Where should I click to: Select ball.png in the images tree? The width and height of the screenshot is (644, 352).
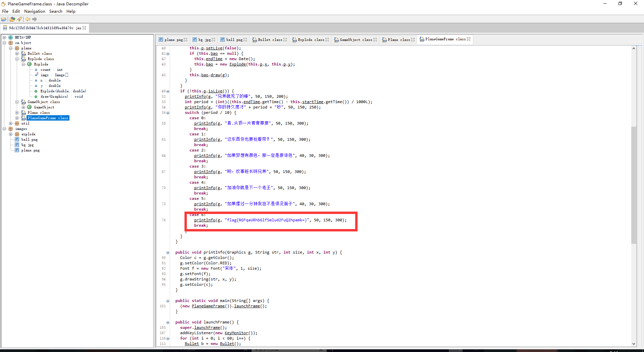tap(30, 139)
